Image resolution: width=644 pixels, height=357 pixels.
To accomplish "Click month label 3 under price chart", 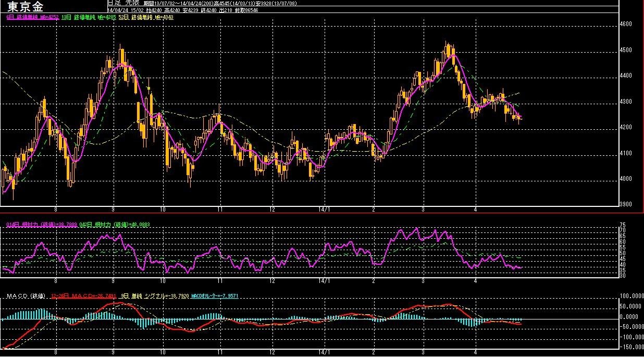I will (423, 209).
